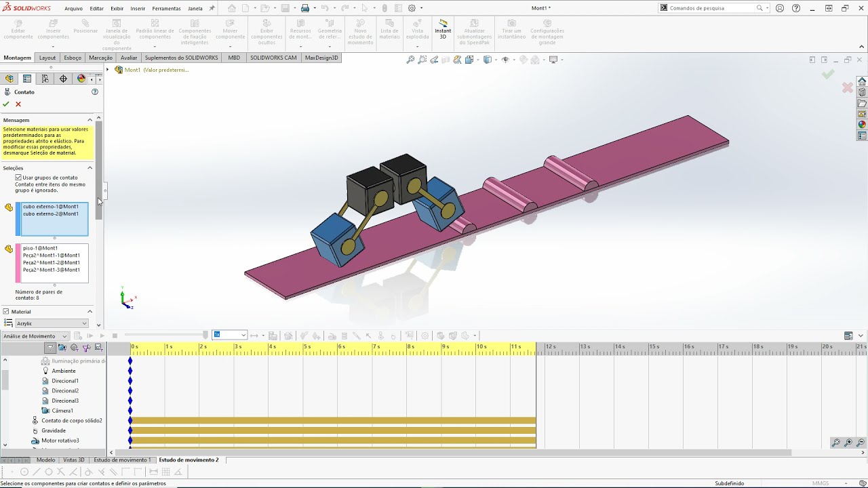The image size is (868, 488).
Task: Click Zoom to Fit in view toolbar
Action: pos(410,60)
